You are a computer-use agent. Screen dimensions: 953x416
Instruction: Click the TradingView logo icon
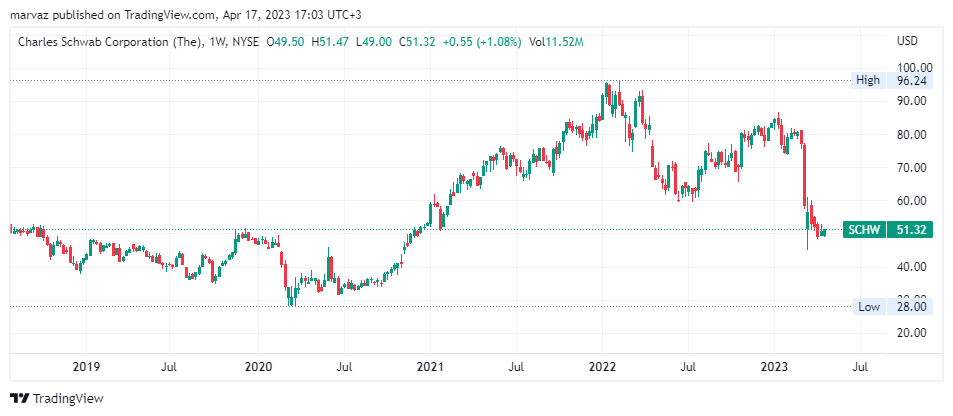(20, 399)
